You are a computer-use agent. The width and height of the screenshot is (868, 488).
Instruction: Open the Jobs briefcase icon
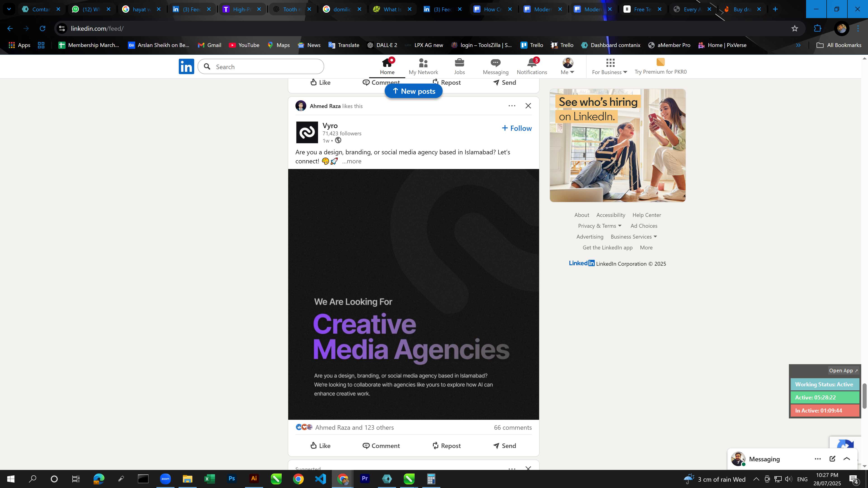pos(459,66)
